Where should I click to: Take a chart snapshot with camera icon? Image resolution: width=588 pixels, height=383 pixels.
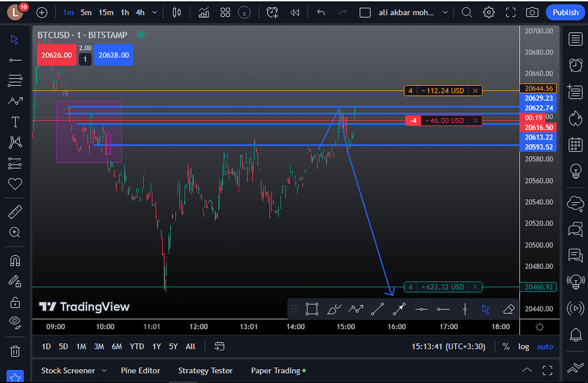point(532,12)
